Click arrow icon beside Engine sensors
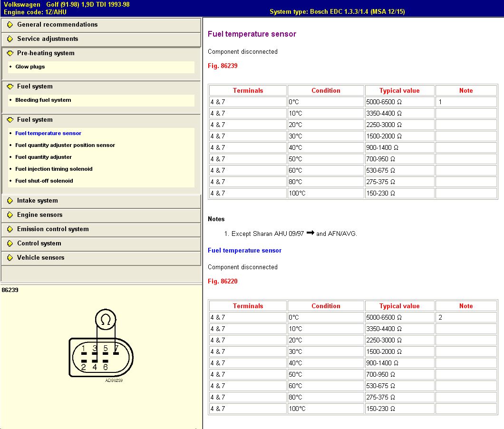Image resolution: width=504 pixels, height=429 pixels. pos(10,215)
